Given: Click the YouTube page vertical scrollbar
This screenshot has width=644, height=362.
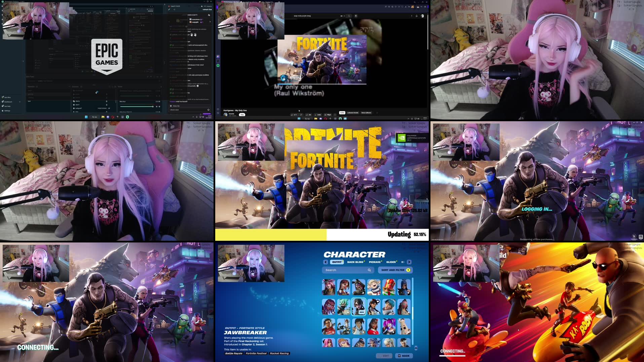Looking at the screenshot, I should coord(428,32).
